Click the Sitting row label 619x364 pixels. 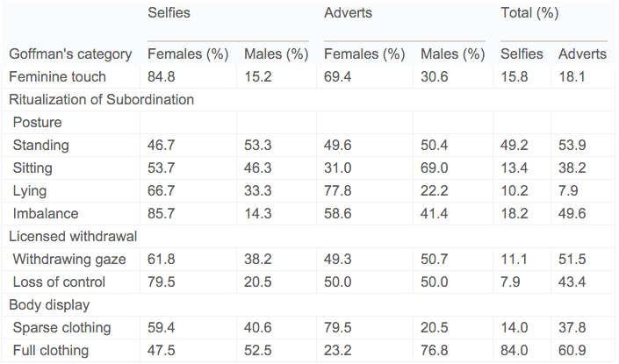point(34,168)
